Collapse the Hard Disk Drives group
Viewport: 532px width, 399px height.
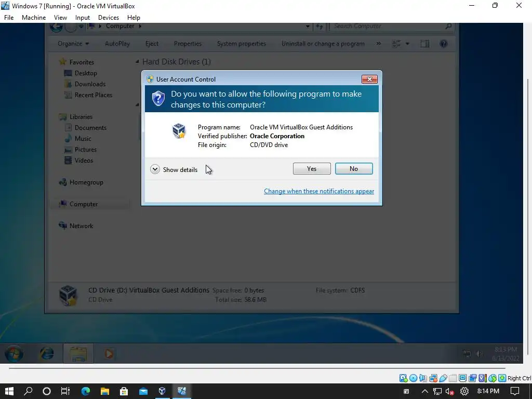137,62
